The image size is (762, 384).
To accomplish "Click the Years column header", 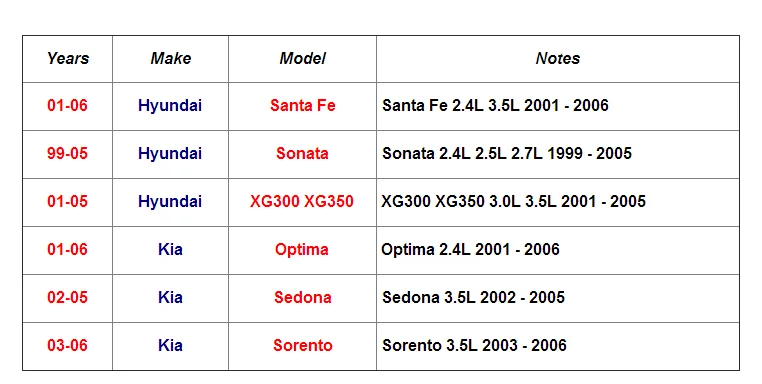I will (x=68, y=59).
